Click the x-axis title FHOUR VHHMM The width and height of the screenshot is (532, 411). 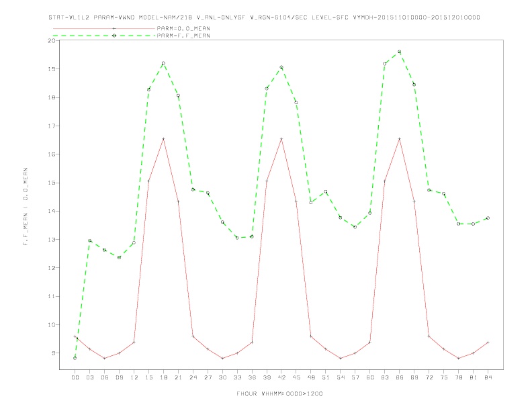pos(279,394)
